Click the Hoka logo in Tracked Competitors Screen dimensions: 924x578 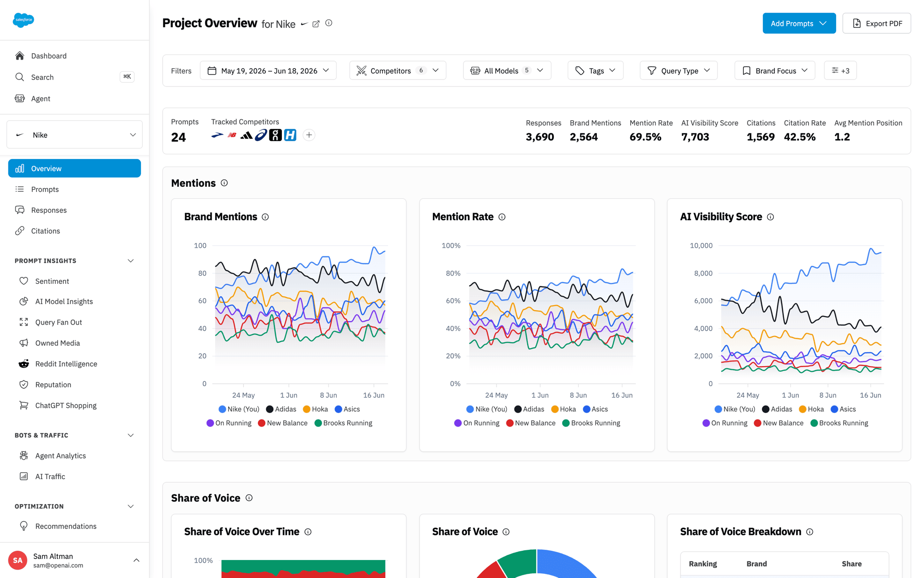290,135
